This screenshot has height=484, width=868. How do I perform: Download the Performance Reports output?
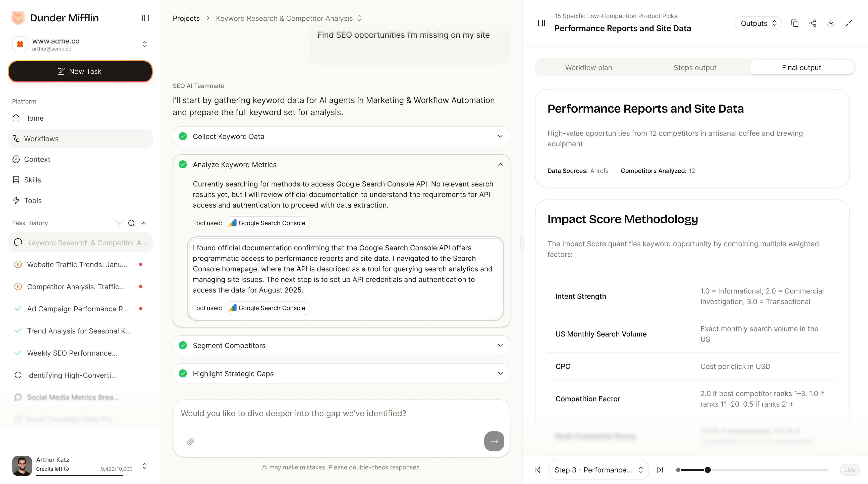(x=831, y=23)
